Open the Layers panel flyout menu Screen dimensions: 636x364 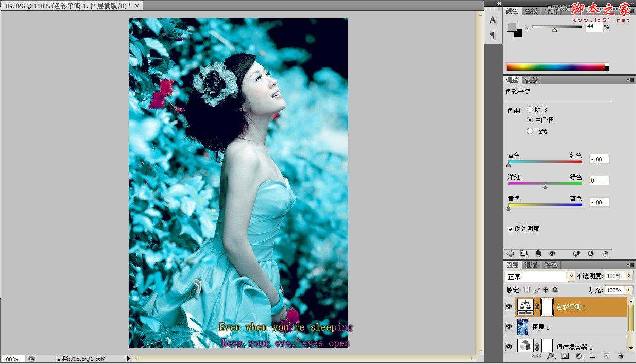pyautogui.click(x=630, y=264)
